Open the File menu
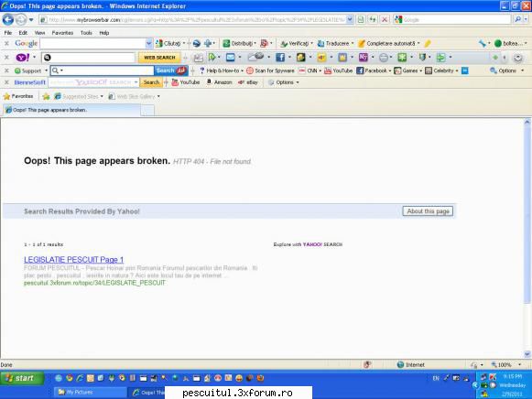532x399 pixels. tap(8, 33)
